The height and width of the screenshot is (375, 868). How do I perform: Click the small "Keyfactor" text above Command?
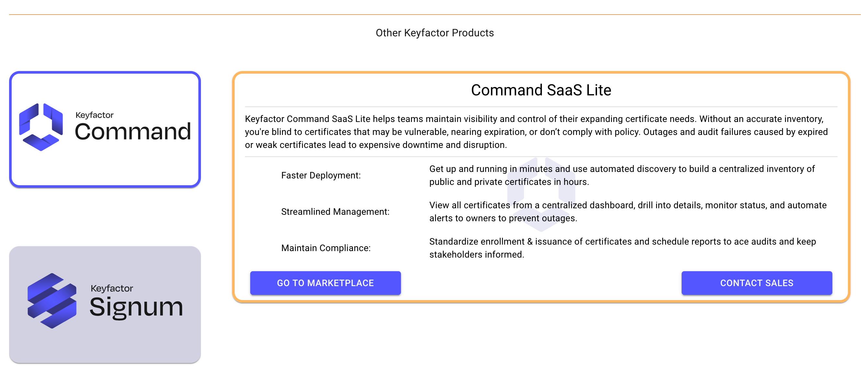[94, 115]
